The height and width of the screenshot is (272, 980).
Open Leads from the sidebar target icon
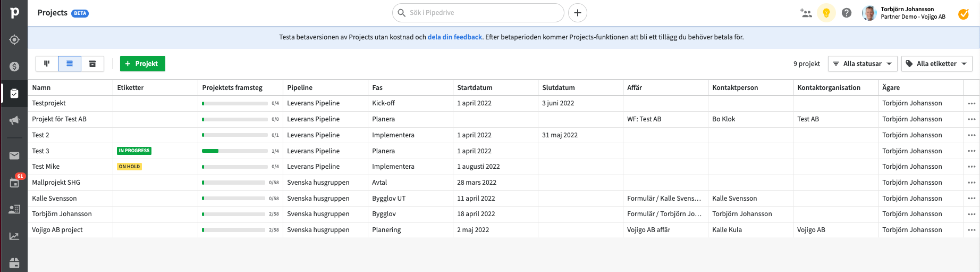[14, 40]
